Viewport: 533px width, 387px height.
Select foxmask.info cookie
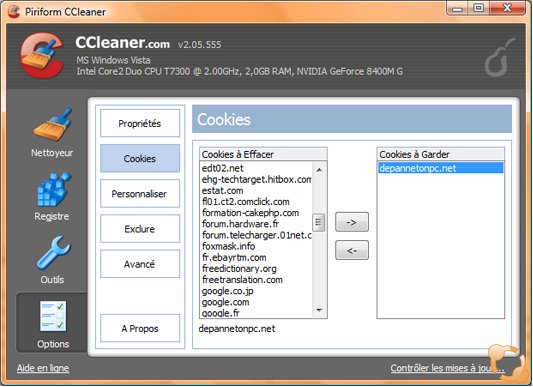[x=228, y=246]
